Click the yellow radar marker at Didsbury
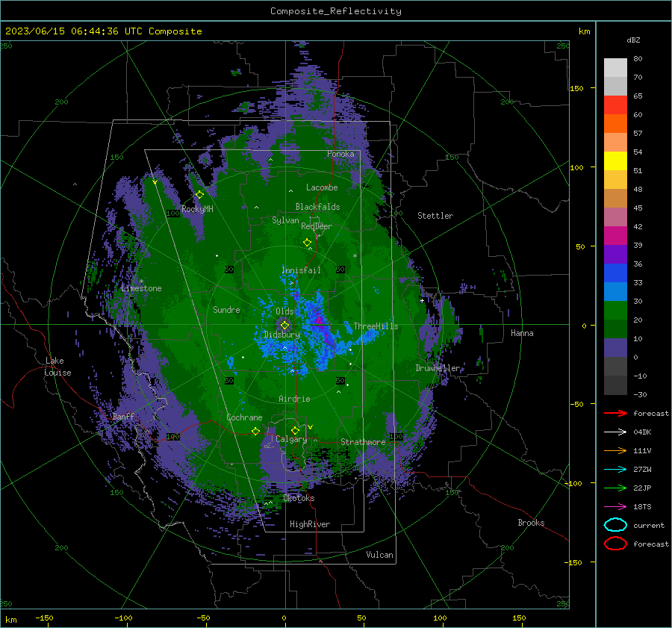 click(x=284, y=326)
